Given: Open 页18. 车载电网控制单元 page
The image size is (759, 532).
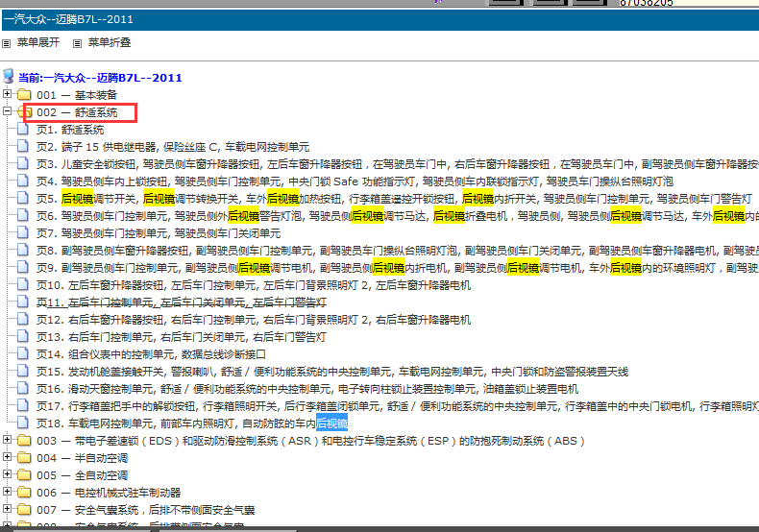Looking at the screenshot, I should click(x=192, y=423).
